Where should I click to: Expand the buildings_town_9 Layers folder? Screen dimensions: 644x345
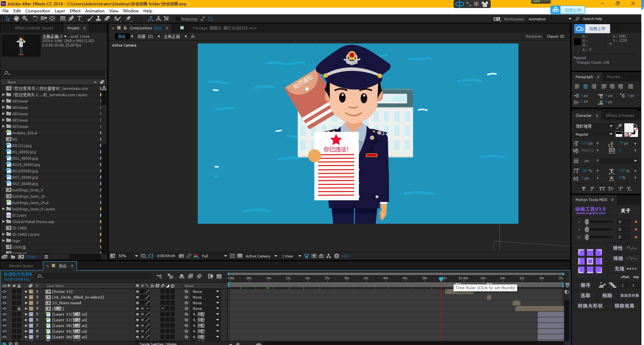4,209
